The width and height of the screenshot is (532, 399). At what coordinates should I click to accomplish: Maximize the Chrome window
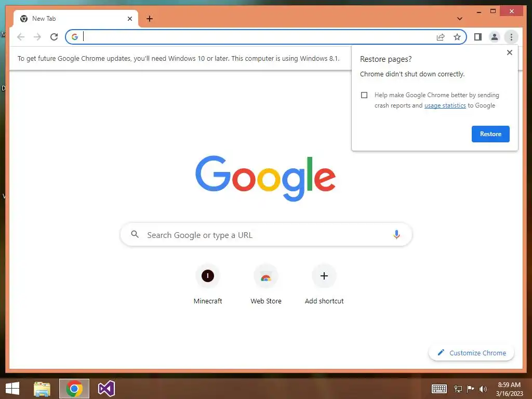[493, 11]
